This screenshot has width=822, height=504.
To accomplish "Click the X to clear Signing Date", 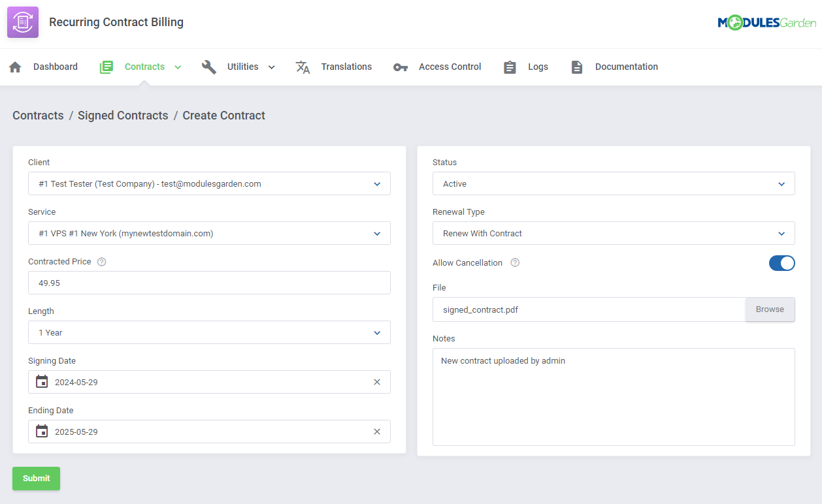I will pos(377,381).
